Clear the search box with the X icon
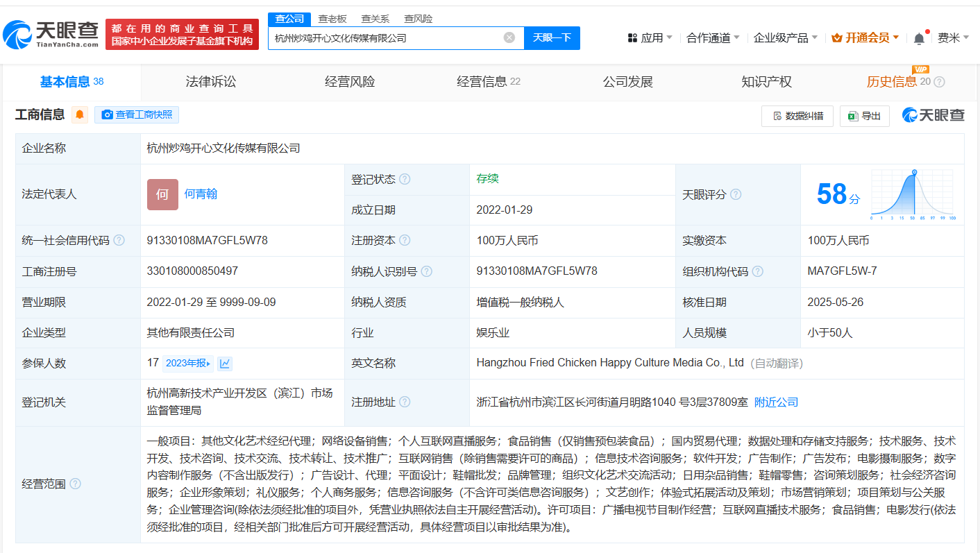Image resolution: width=980 pixels, height=553 pixels. tap(509, 37)
